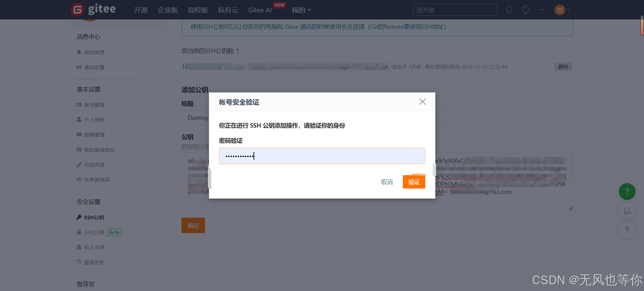
Task: Open 仓库首选项 in sidebar
Action: coord(93,179)
